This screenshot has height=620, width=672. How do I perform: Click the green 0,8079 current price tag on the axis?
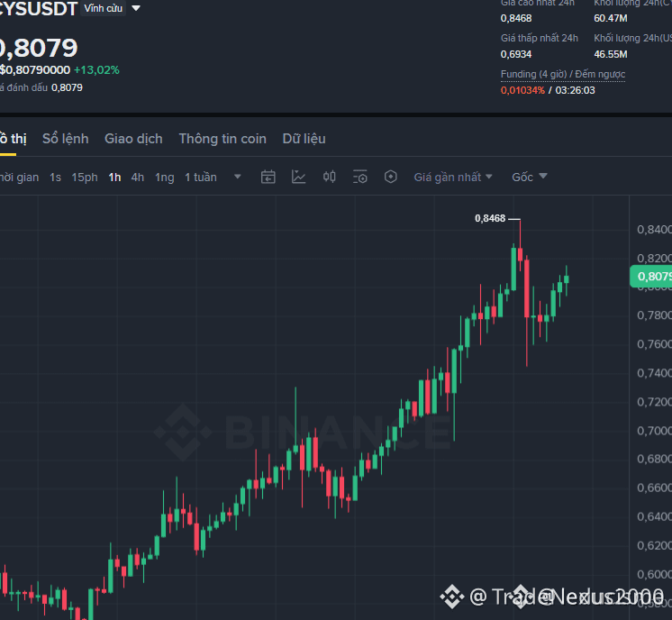tap(651, 276)
